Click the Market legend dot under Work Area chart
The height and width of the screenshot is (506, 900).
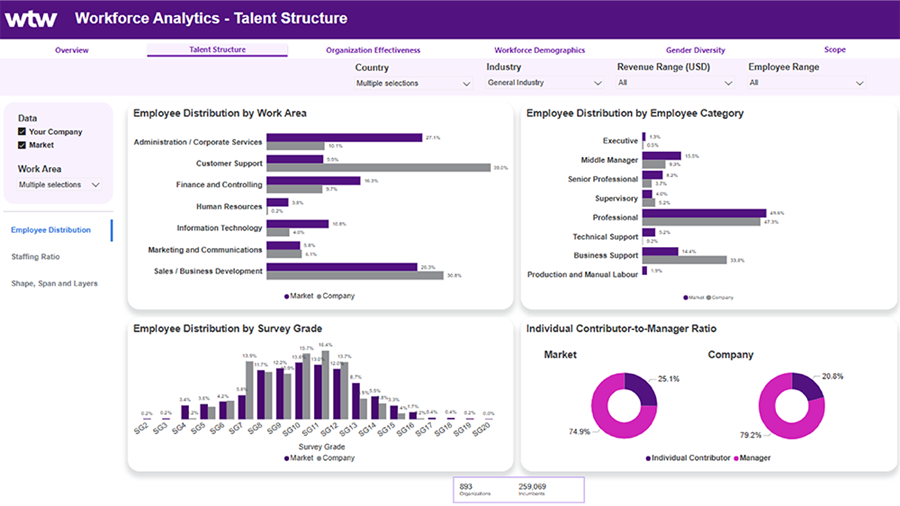coord(286,297)
